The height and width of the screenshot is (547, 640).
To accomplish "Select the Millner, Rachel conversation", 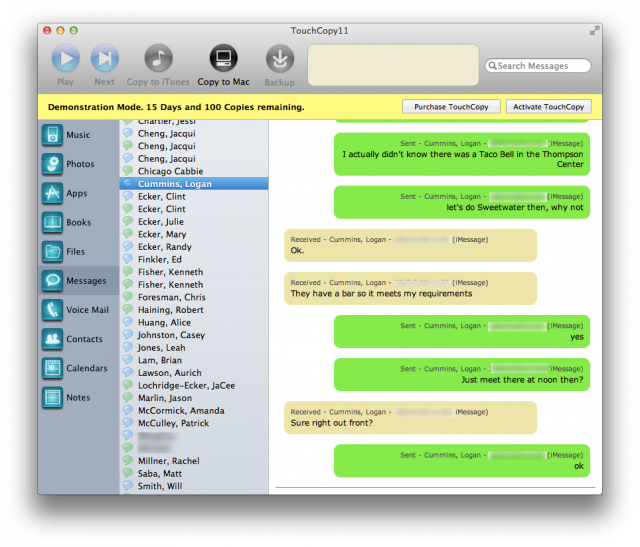I will pos(194,461).
